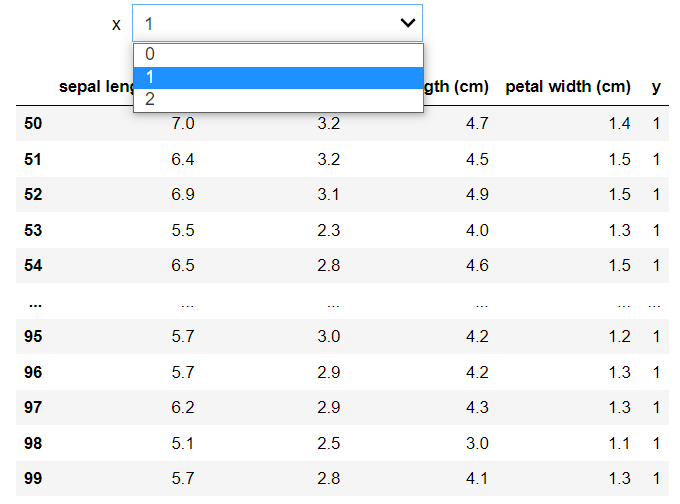The height and width of the screenshot is (504, 680).
Task: Click the y column header
Action: [x=656, y=87]
